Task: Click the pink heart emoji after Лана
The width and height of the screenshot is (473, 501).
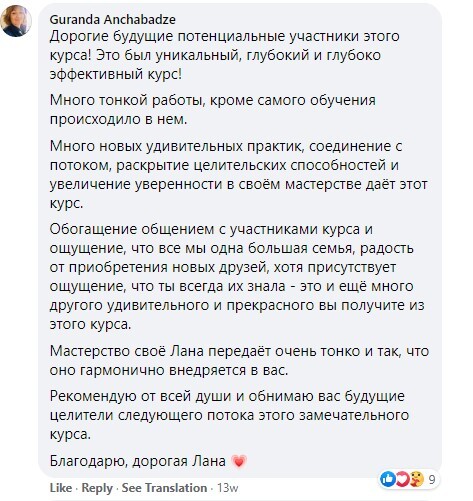Action: pos(239,461)
